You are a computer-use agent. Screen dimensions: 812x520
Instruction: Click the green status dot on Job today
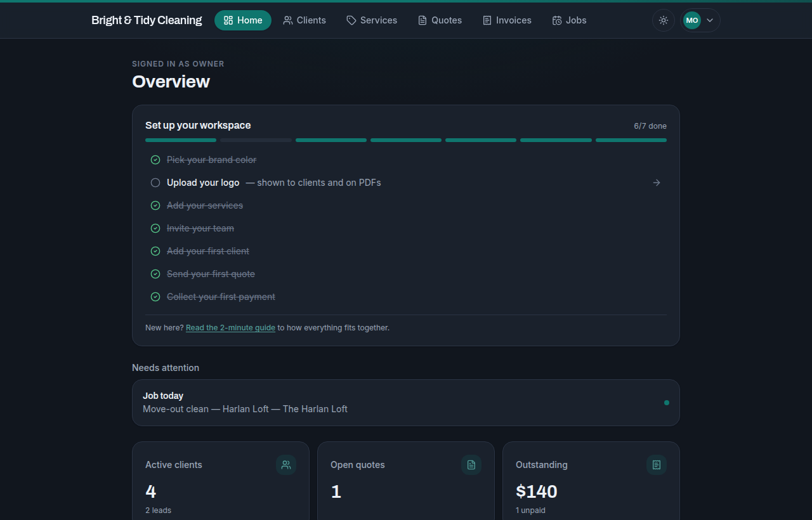667,403
